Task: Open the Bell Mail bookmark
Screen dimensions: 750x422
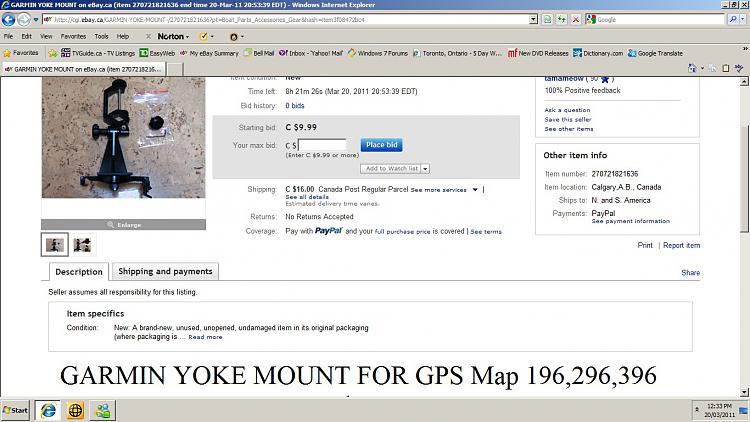Action: (x=259, y=53)
